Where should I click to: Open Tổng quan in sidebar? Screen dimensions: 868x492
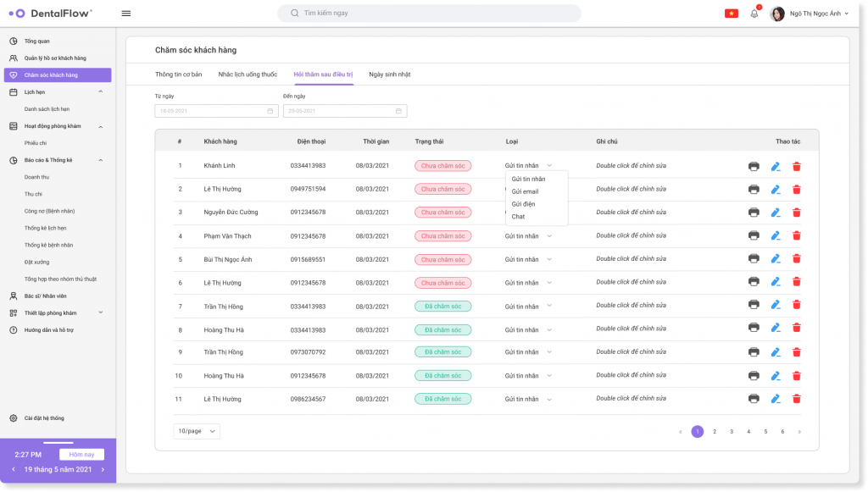(37, 41)
